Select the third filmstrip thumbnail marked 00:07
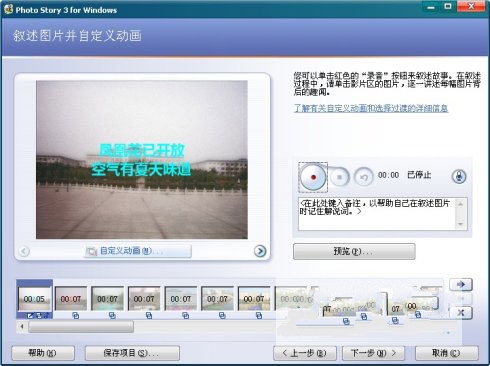The height and width of the screenshot is (366, 490). tap(107, 299)
